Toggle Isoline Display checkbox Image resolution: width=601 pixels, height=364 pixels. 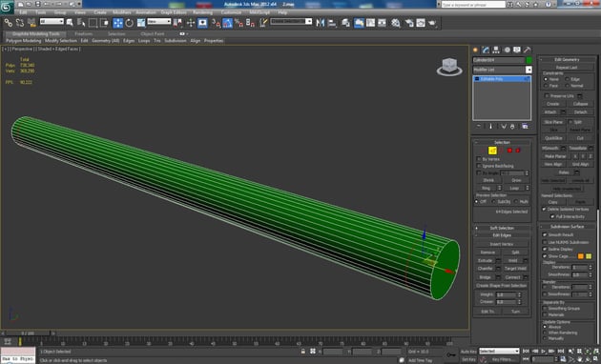point(545,249)
